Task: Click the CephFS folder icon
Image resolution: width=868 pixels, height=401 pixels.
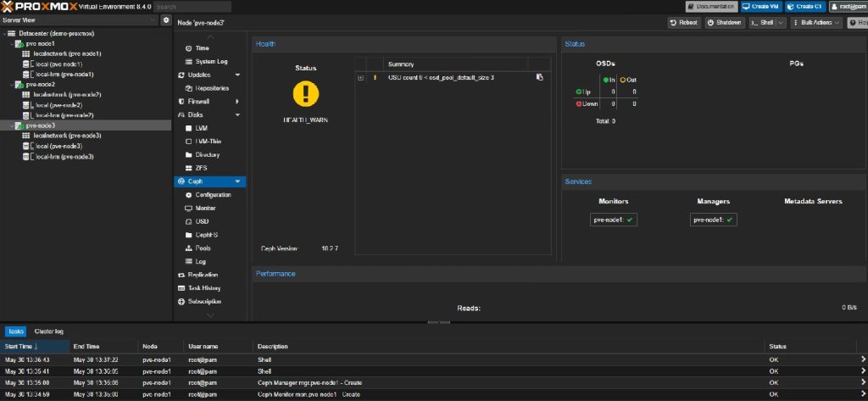Action: (x=189, y=235)
